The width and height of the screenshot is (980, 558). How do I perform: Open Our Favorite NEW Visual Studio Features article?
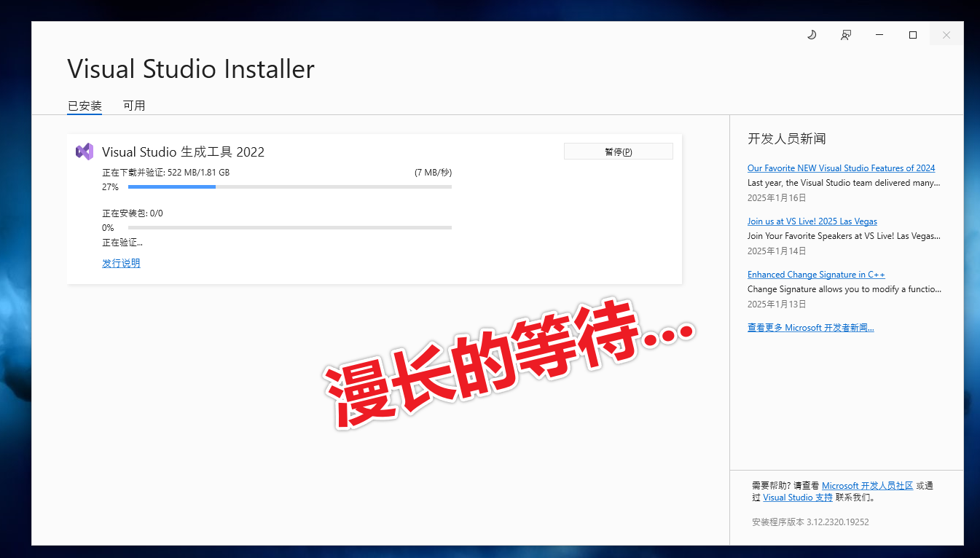tap(841, 168)
